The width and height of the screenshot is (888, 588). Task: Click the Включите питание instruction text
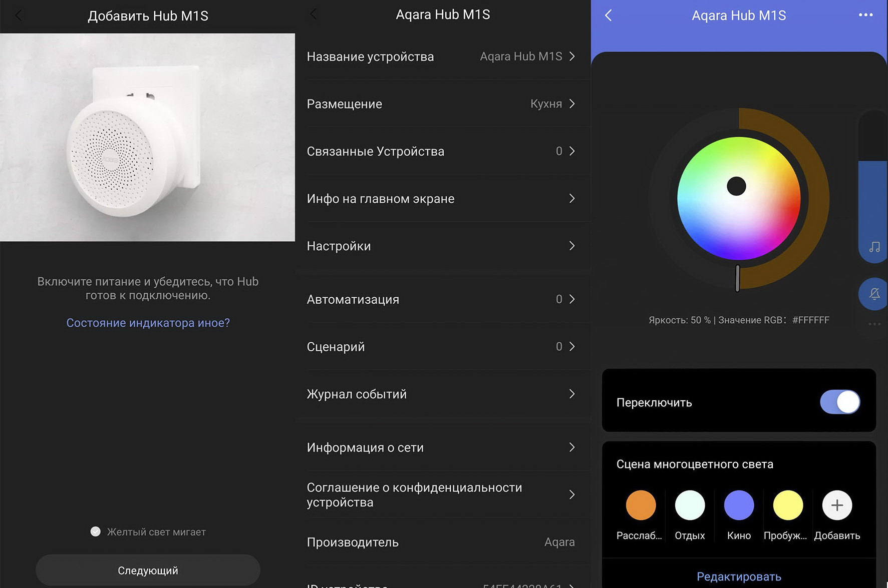148,288
